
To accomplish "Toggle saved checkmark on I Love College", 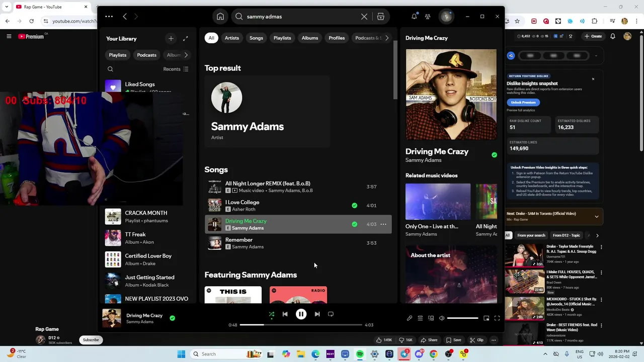I will [355, 206].
